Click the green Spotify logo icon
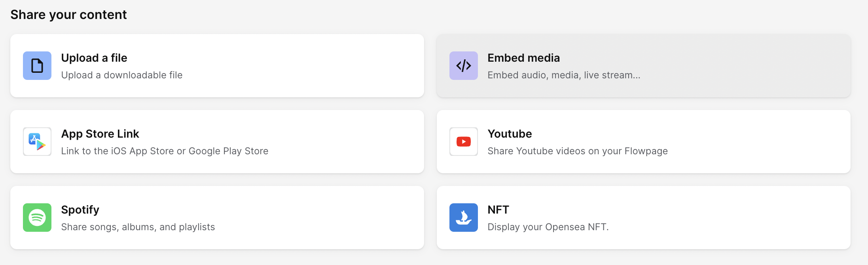Screen dimensions: 868x265 coord(37,218)
